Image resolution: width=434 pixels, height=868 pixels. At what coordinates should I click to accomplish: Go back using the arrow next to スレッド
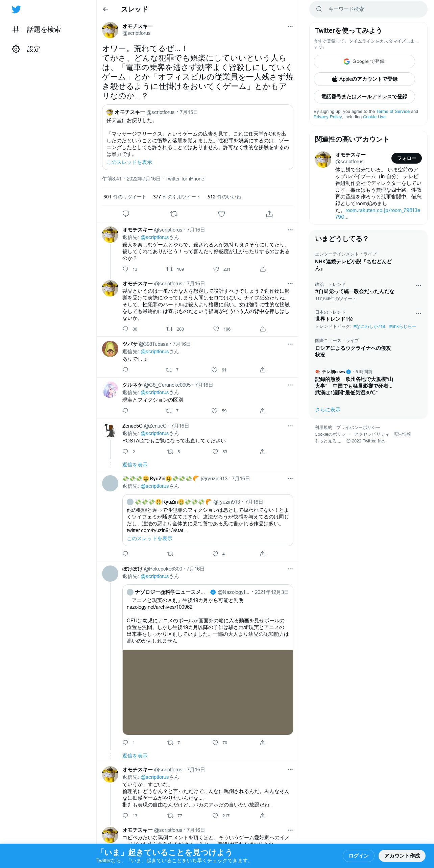click(x=106, y=9)
